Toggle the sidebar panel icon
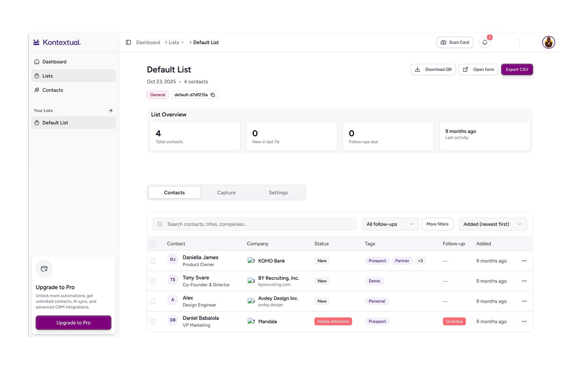Screen dimensions: 588x369 (128, 42)
